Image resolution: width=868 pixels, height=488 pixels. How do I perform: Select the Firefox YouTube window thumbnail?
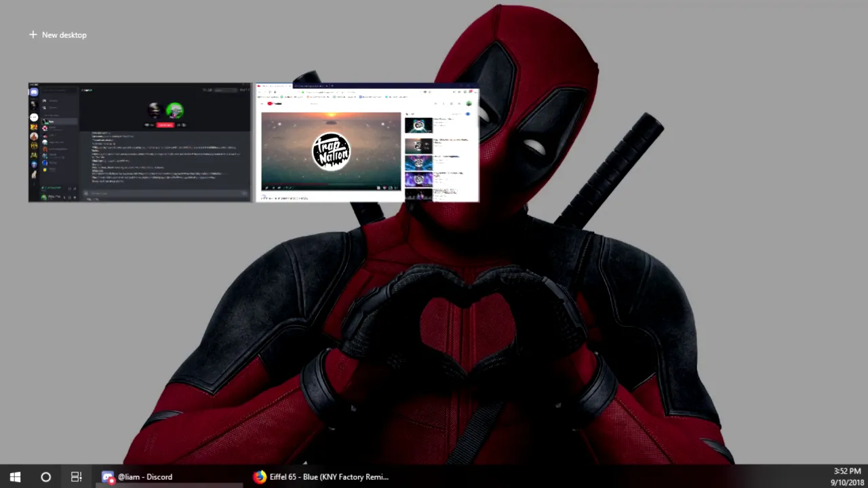(368, 142)
